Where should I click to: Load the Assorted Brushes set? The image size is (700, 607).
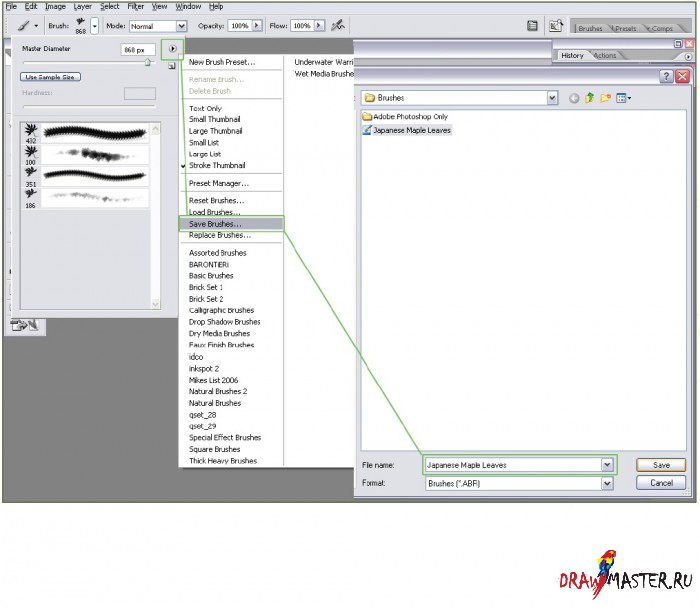coord(217,253)
